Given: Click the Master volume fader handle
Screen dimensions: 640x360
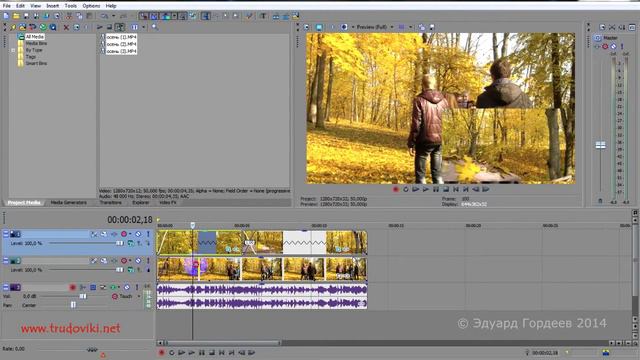Looking at the screenshot, I should 600,145.
